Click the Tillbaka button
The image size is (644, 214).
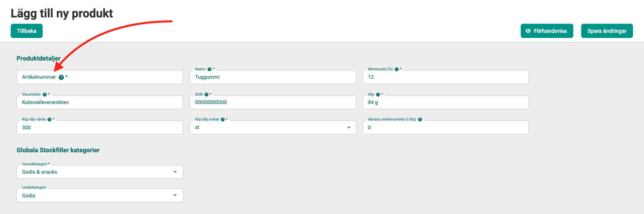point(26,31)
